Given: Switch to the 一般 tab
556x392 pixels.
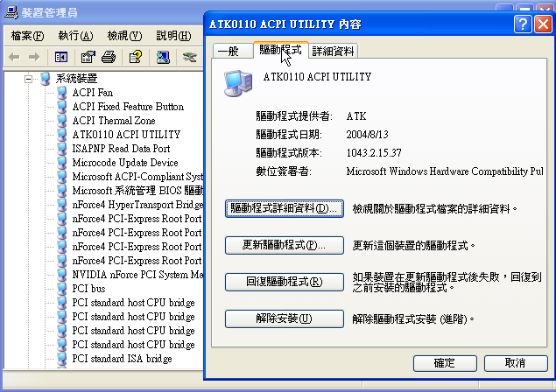Looking at the screenshot, I should click(x=233, y=51).
